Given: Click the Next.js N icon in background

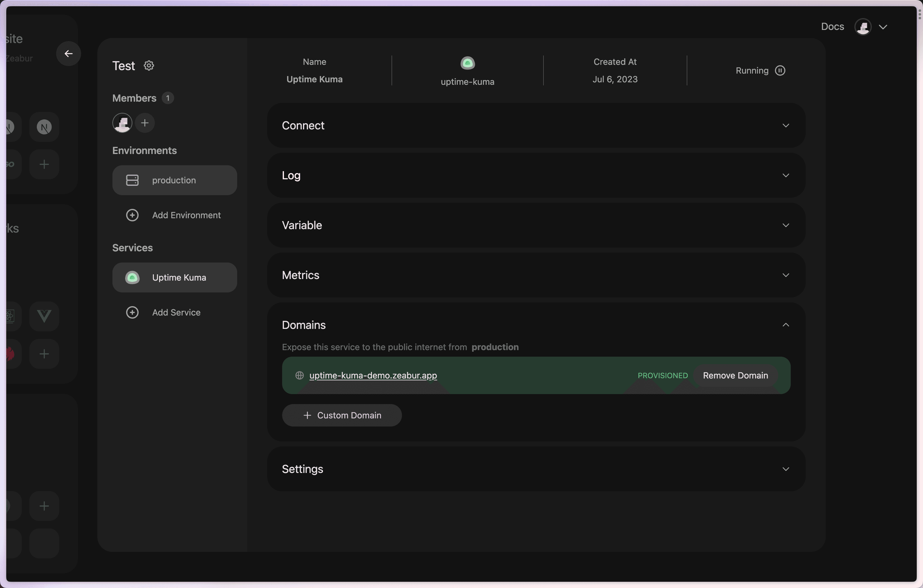Looking at the screenshot, I should pos(44,127).
